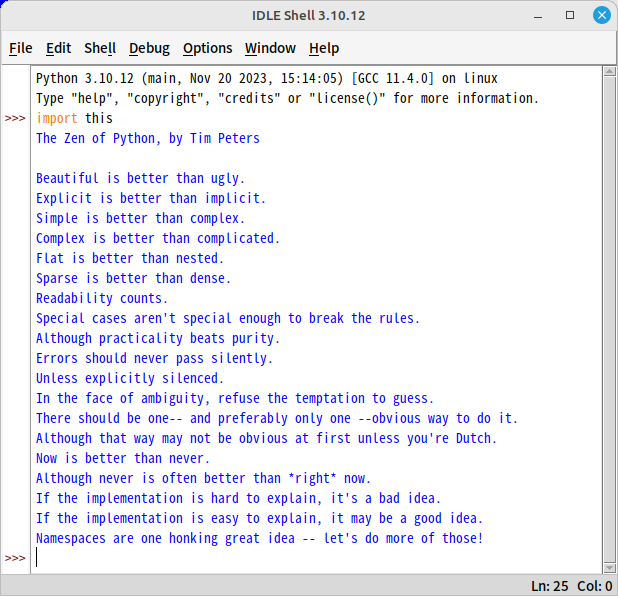Click the 'There should be one--' line

[x=277, y=419]
